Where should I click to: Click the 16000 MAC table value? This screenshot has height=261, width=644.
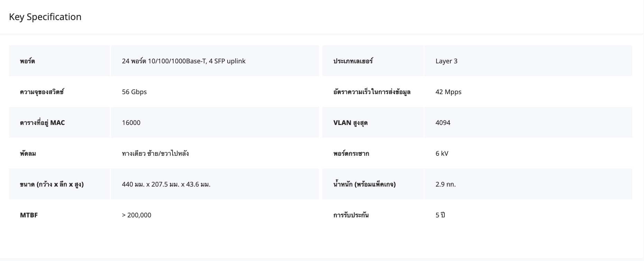(131, 123)
